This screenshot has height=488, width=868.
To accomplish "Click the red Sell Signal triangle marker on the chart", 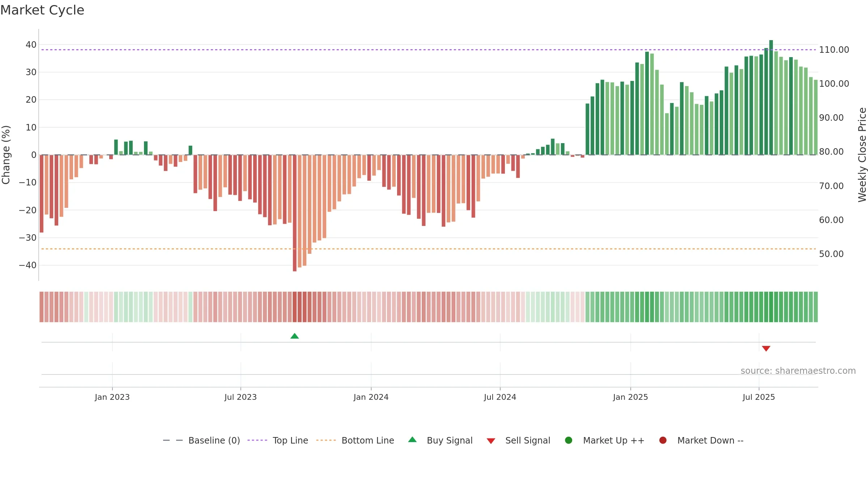I will coord(766,348).
